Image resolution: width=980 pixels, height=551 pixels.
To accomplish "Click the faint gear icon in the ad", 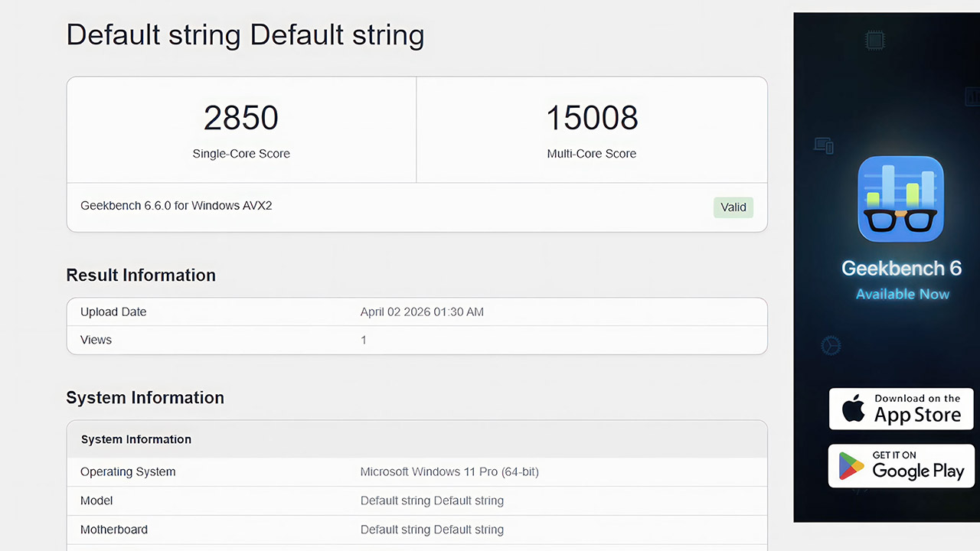I will pyautogui.click(x=831, y=346).
